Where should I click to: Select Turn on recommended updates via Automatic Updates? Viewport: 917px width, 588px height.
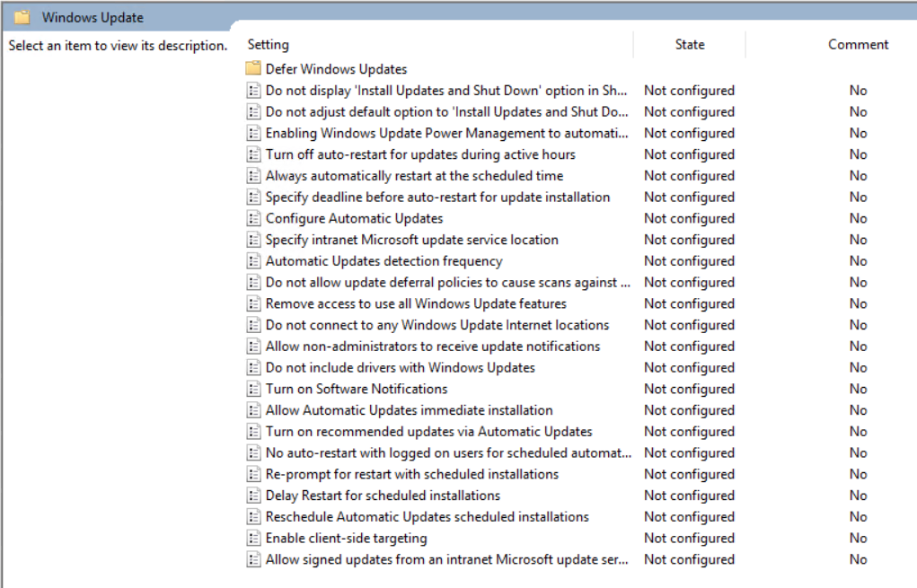429,432
